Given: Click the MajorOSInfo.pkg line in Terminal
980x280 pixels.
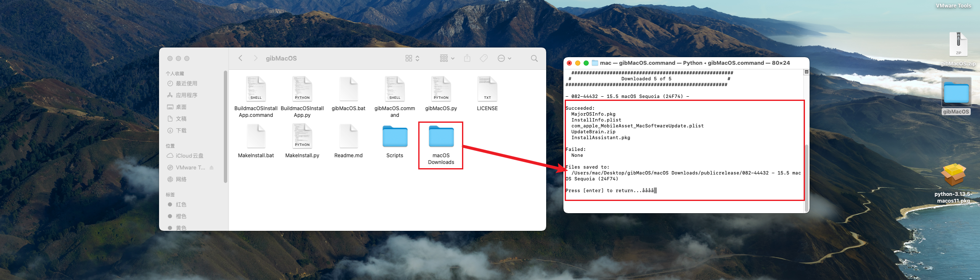Looking at the screenshot, I should click(593, 114).
